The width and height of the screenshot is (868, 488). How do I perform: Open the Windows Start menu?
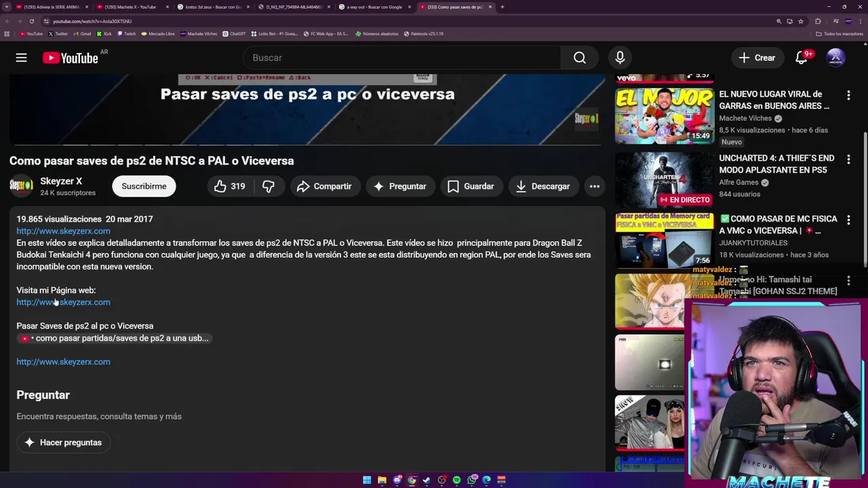tap(367, 480)
